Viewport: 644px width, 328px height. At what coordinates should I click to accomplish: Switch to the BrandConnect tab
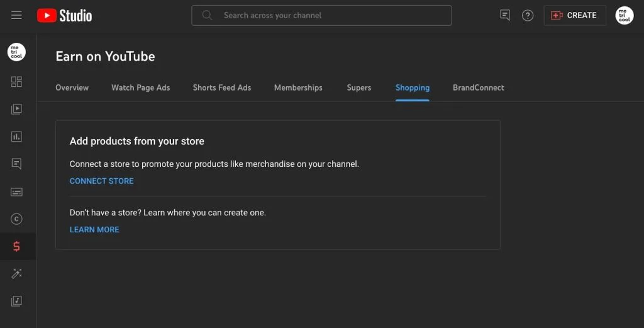tap(479, 88)
